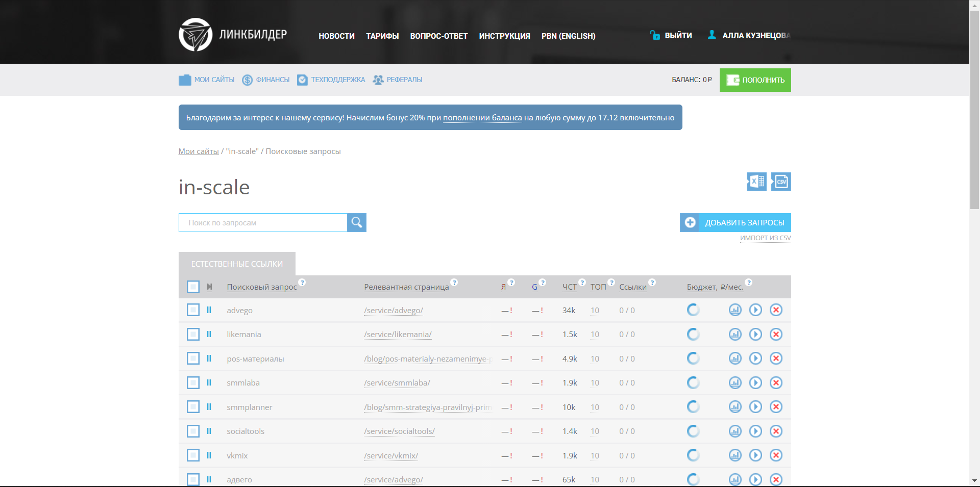Select the vkmix query text

click(237, 456)
